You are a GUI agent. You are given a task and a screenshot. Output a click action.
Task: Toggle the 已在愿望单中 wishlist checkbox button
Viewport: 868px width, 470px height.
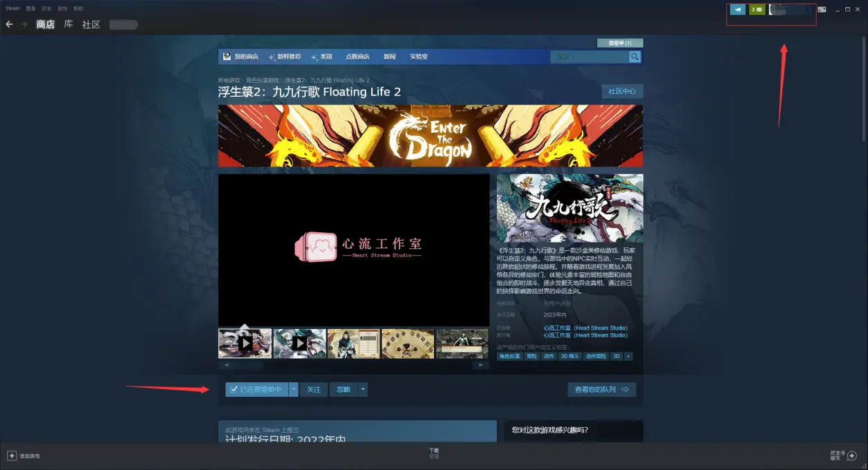pyautogui.click(x=256, y=390)
